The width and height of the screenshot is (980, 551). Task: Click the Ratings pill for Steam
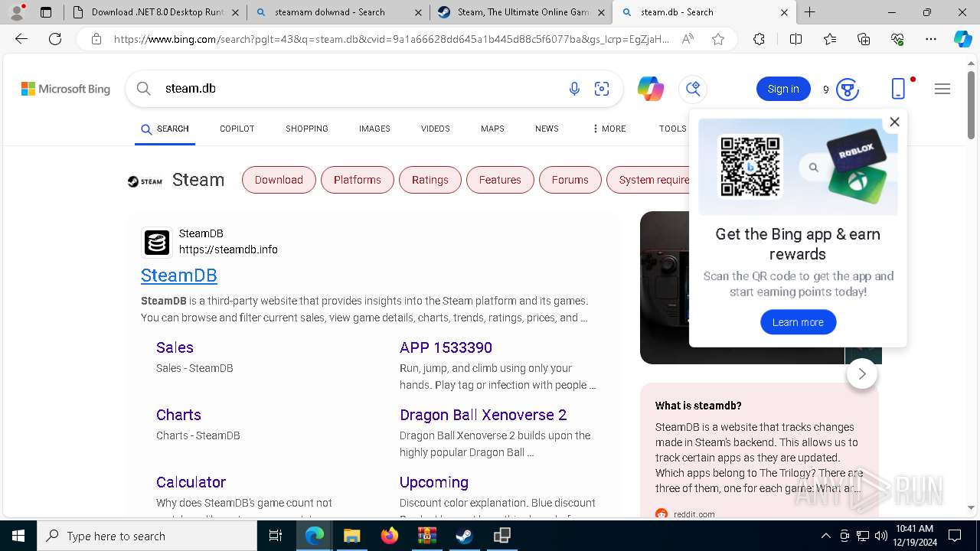pos(430,180)
